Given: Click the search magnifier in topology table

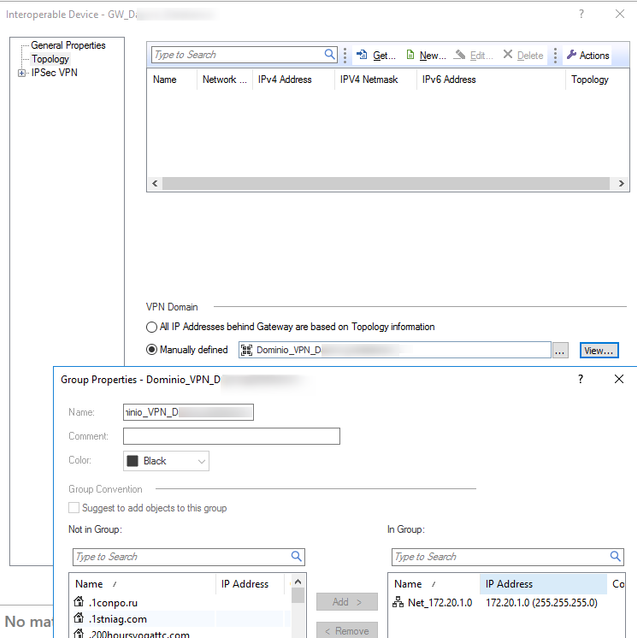Looking at the screenshot, I should point(330,55).
